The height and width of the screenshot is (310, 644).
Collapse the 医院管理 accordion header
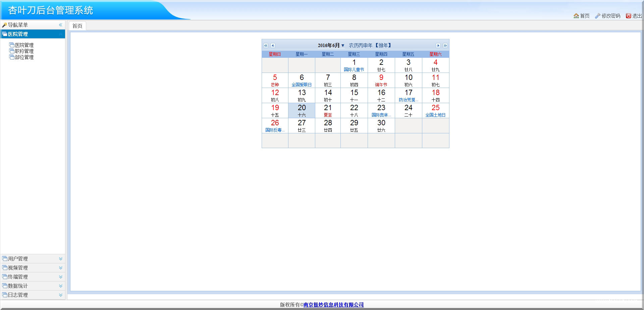[x=61, y=34]
